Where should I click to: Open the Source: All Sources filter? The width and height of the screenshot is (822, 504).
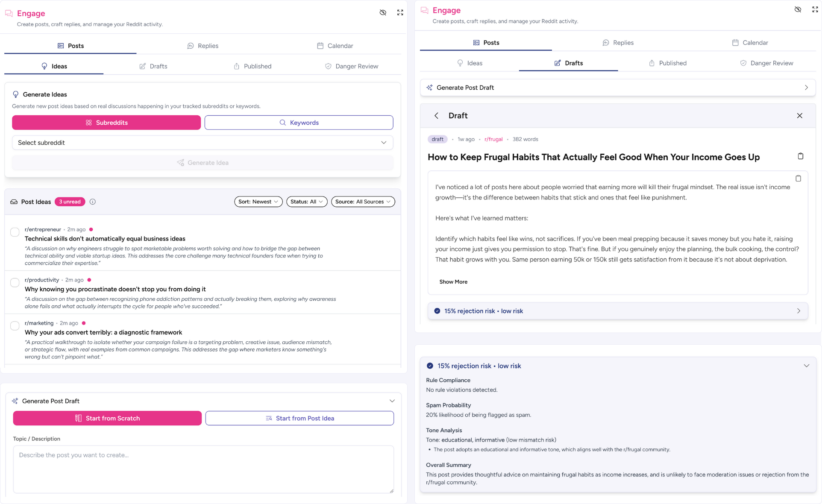pos(363,202)
